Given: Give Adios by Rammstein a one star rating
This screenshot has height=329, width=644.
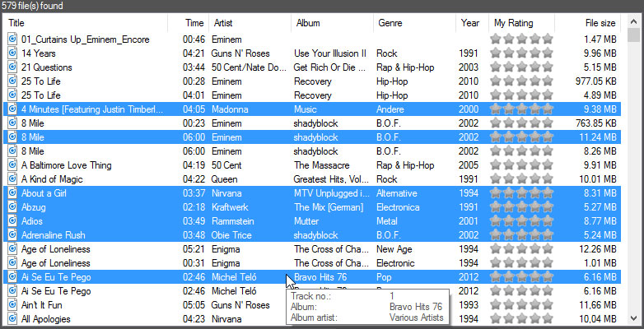Looking at the screenshot, I should pos(497,221).
